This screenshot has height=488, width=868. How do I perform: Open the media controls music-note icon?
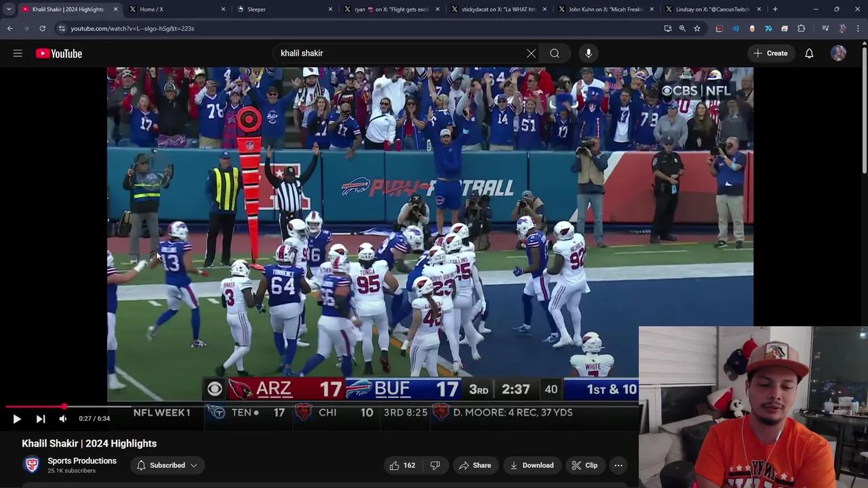pos(825,28)
